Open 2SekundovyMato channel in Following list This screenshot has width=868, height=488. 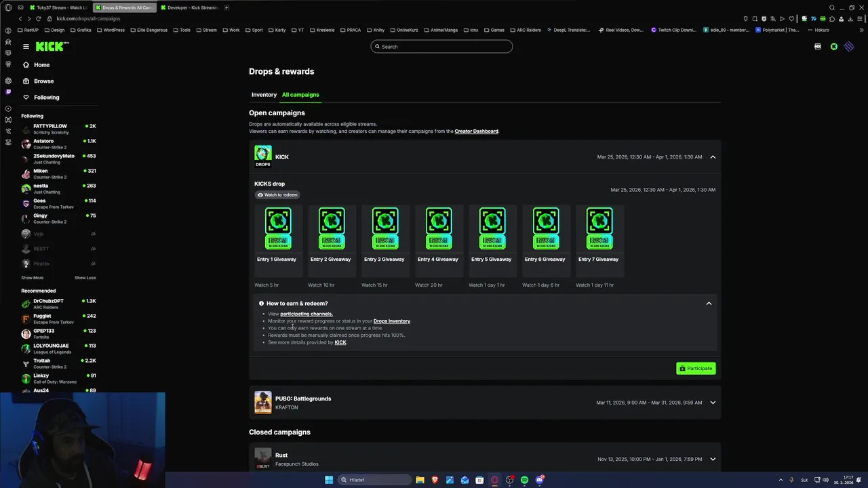point(58,159)
